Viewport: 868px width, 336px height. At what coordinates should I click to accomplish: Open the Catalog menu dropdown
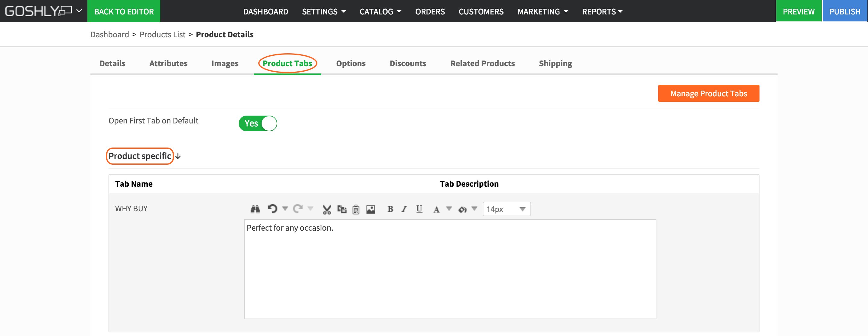coord(380,11)
